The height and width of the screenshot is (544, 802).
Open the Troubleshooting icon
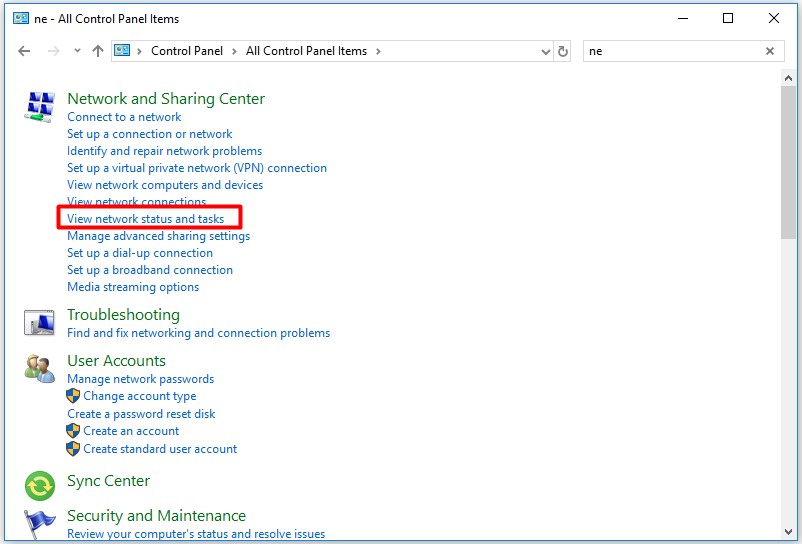coord(39,323)
